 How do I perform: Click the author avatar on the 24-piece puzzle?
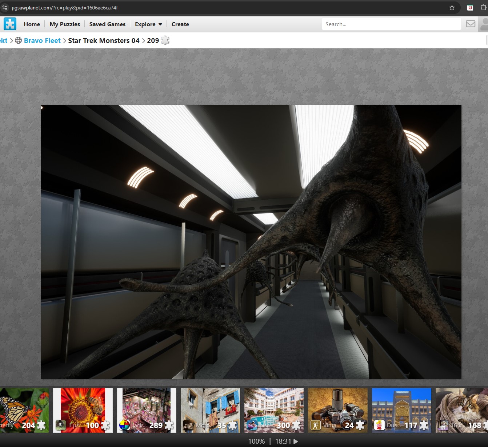pos(316,425)
